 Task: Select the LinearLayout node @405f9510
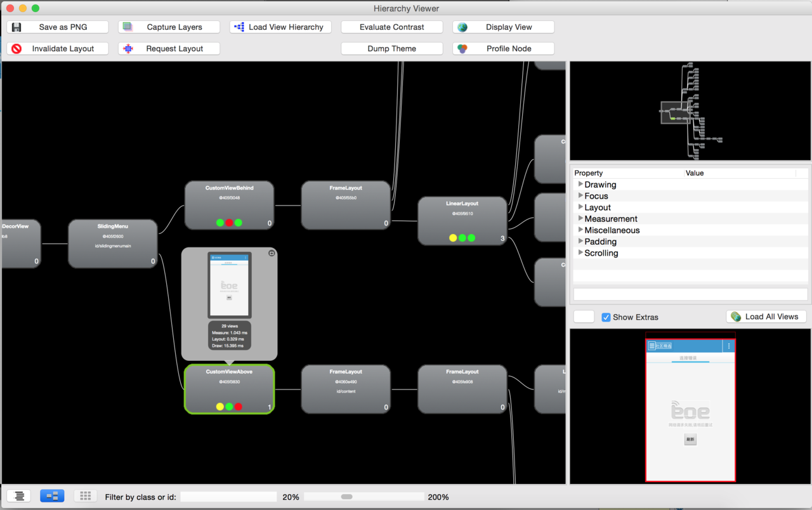point(462,221)
